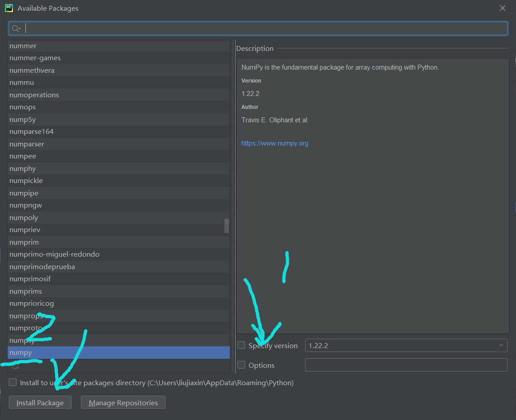
Task: Select the numprims package
Action: coord(118,291)
